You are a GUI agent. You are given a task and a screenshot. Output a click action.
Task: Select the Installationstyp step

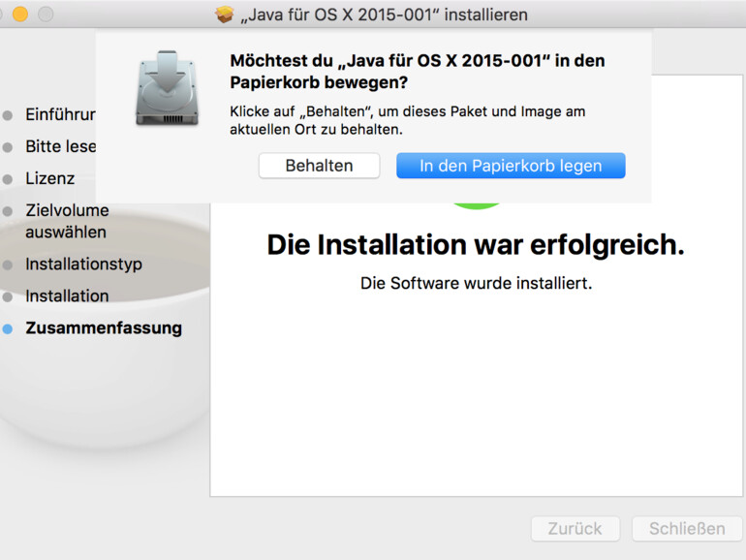83,264
